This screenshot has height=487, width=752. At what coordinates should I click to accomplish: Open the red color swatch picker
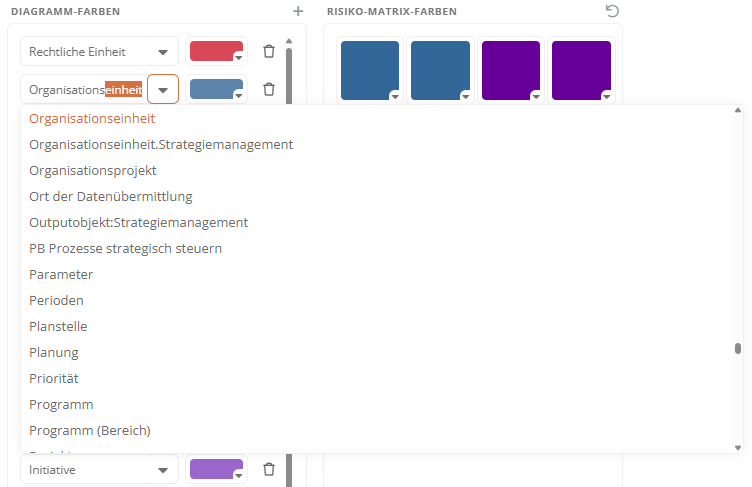pyautogui.click(x=216, y=52)
